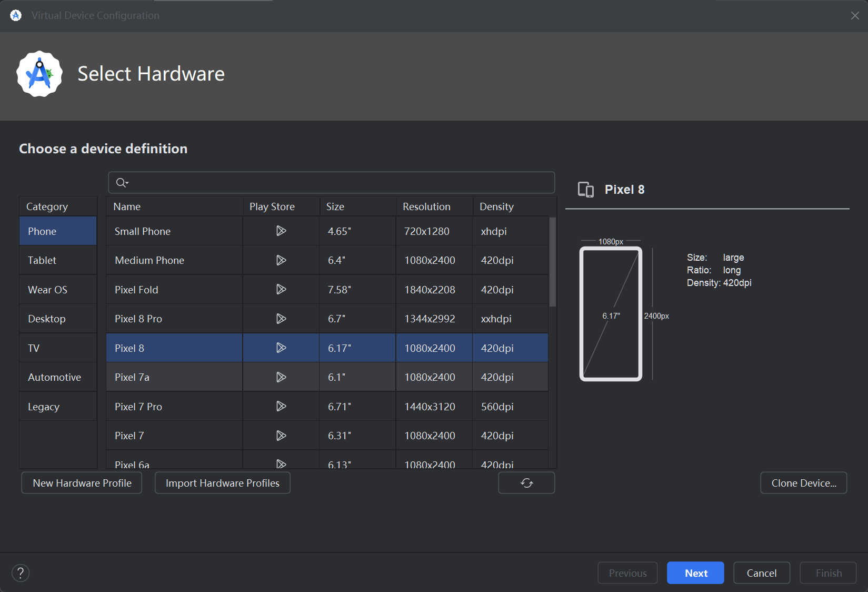Screen dimensions: 868x592
Task: Click the Pixel 8 preview phone outline
Action: (611, 314)
